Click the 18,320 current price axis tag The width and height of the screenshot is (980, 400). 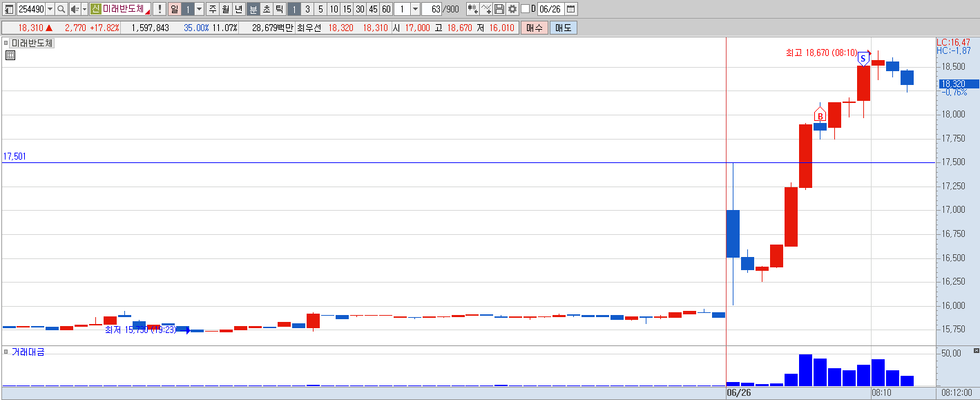click(x=958, y=84)
